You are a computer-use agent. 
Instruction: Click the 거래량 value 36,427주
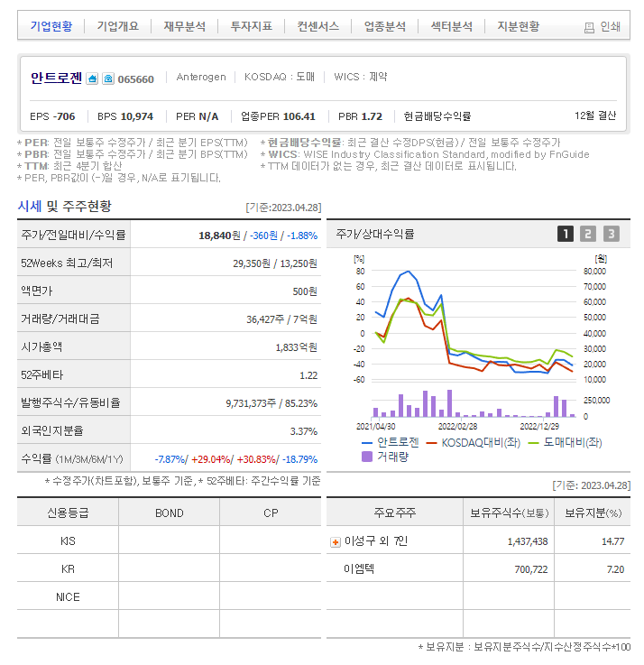coord(265,319)
